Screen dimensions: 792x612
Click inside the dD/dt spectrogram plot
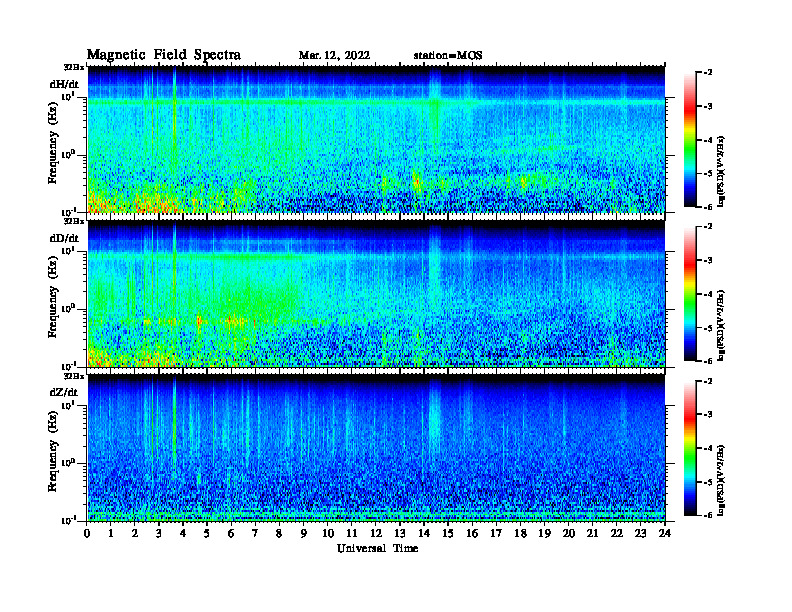pyautogui.click(x=376, y=293)
